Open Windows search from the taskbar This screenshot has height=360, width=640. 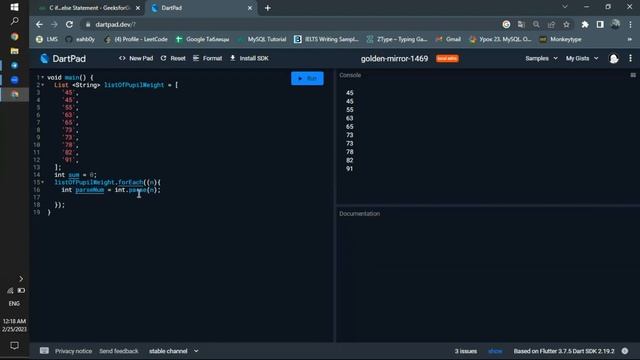point(14,21)
